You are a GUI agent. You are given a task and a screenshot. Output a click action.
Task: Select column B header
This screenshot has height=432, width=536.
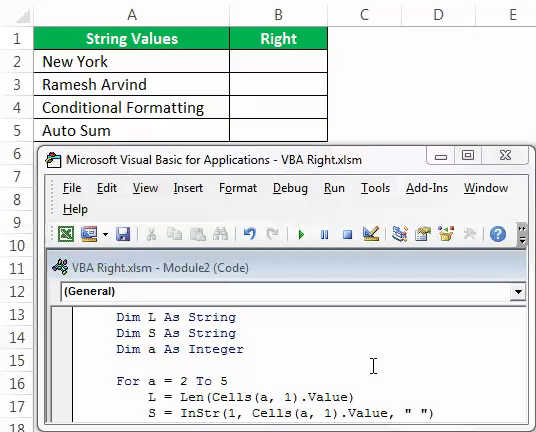click(x=279, y=15)
